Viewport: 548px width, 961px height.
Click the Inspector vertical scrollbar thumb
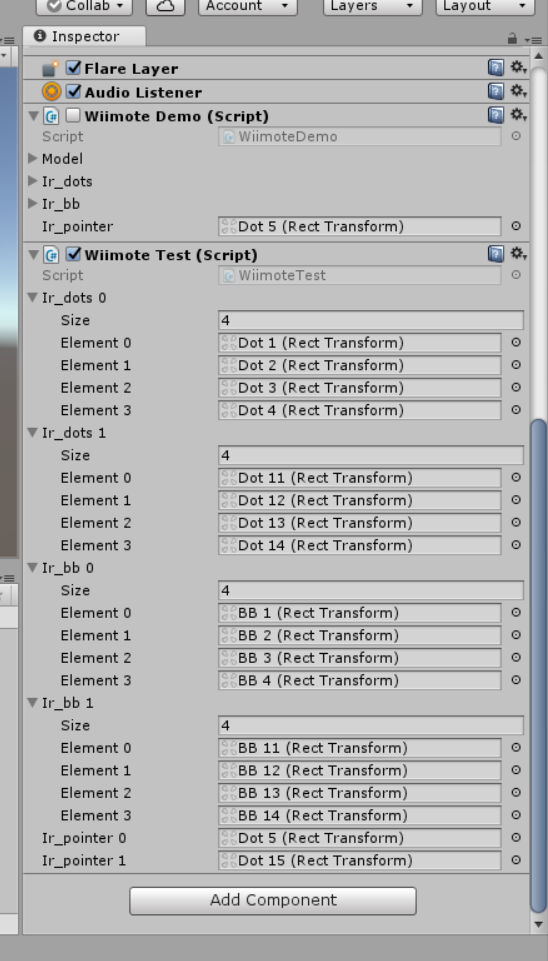[x=538, y=665]
